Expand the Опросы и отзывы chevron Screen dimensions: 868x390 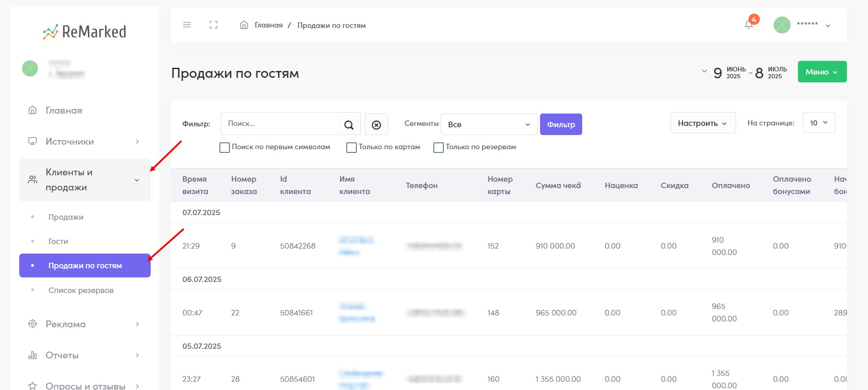pos(137,386)
